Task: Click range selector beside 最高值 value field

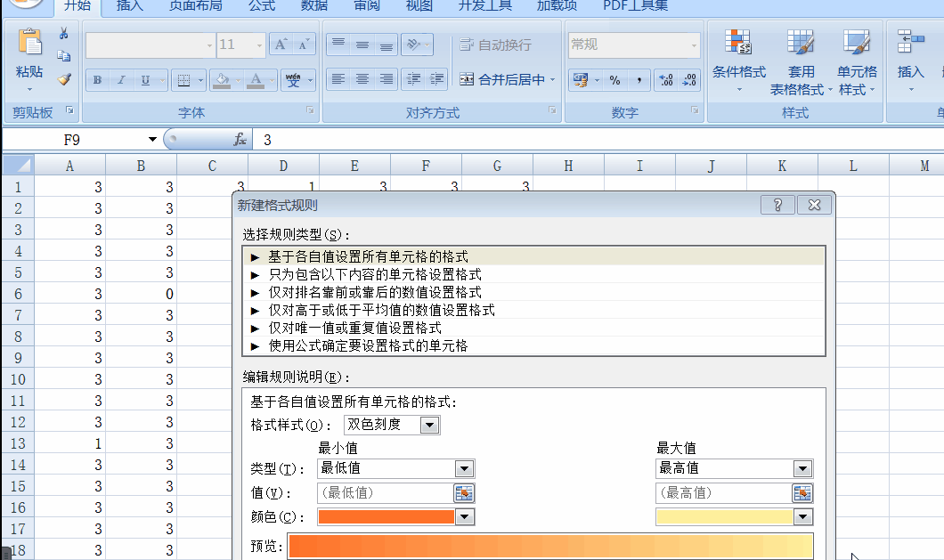Action: 802,493
